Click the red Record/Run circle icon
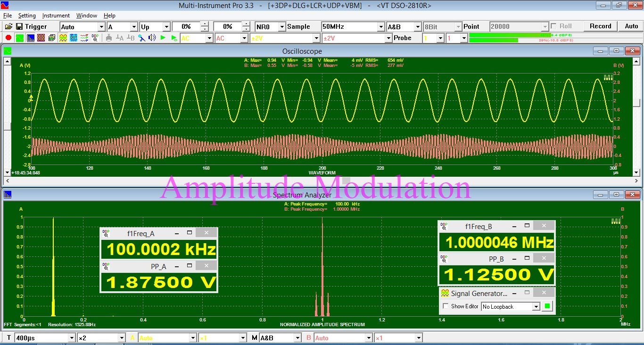 pyautogui.click(x=8, y=38)
